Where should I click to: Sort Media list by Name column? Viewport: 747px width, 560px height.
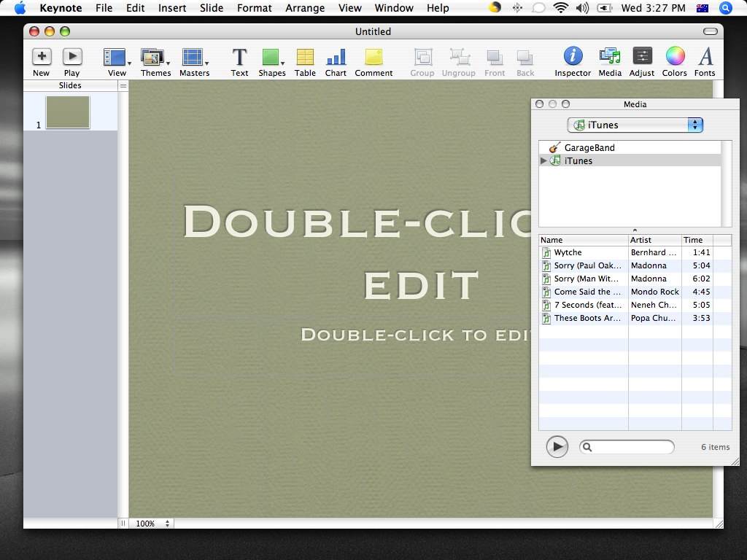584,240
